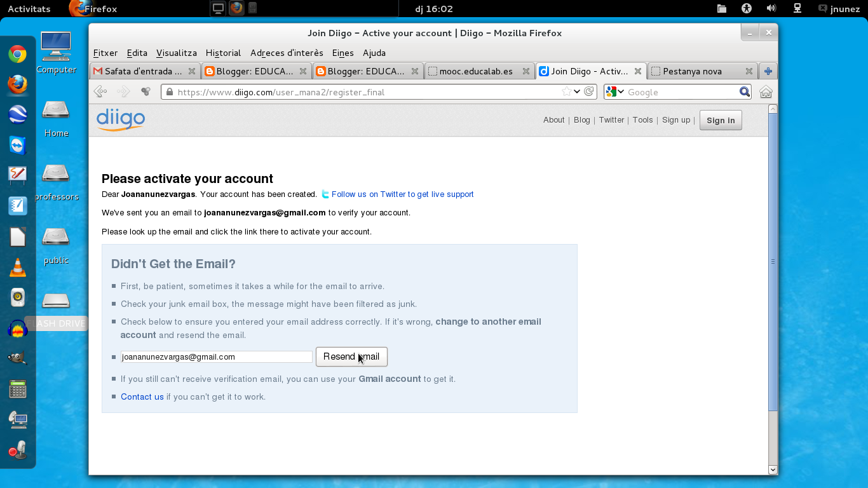This screenshot has width=868, height=488.
Task: Open the Eines menu
Action: [x=343, y=53]
